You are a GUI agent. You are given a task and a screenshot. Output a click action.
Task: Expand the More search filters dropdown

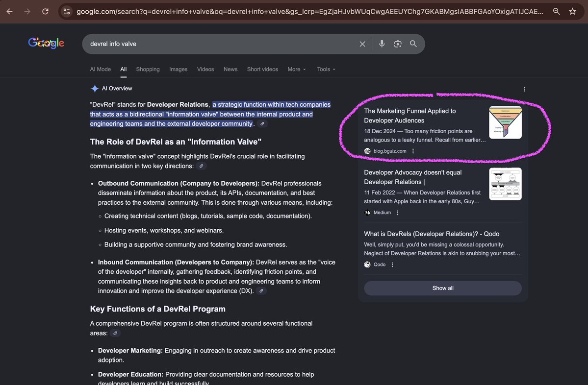[297, 69]
